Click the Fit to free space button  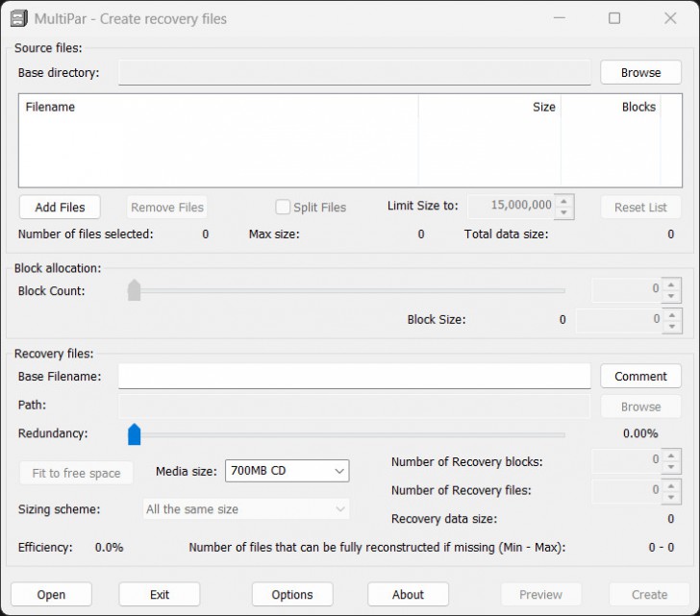coord(76,473)
